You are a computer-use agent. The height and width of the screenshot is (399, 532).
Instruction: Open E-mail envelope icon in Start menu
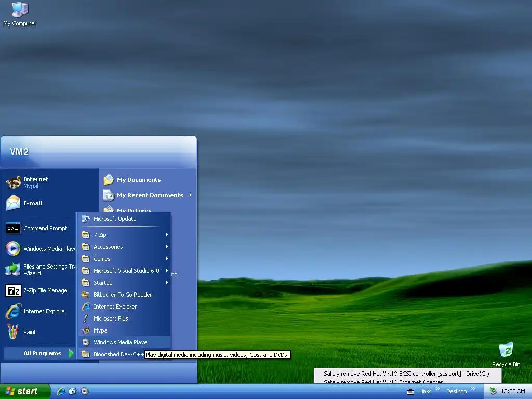tap(13, 203)
